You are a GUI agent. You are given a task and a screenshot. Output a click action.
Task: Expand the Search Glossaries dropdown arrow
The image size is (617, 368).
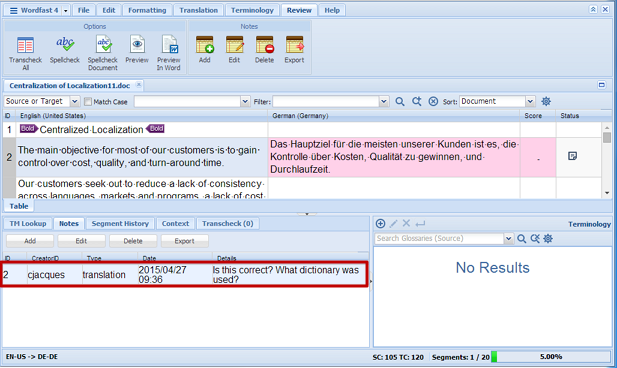click(509, 239)
